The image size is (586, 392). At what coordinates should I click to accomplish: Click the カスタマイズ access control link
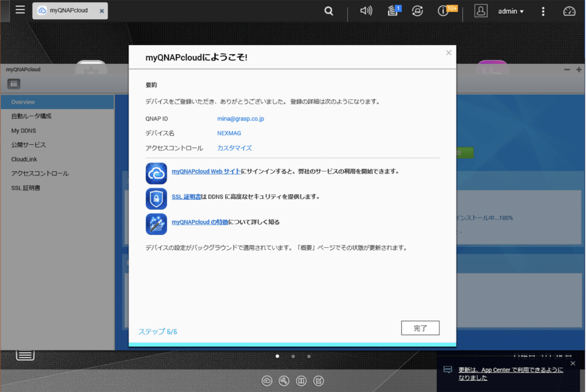(x=234, y=148)
